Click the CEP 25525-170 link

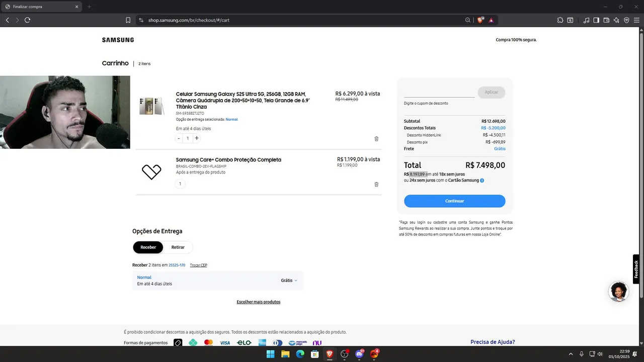(x=177, y=265)
